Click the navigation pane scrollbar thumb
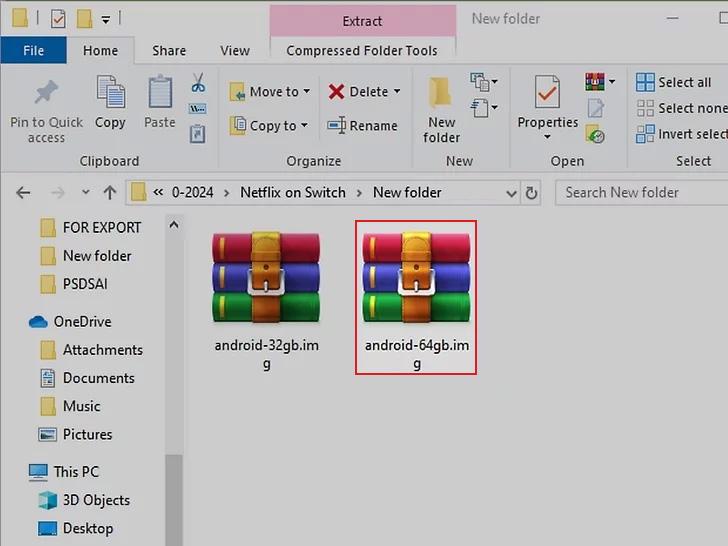Screen dimensions: 728x546 (174, 500)
